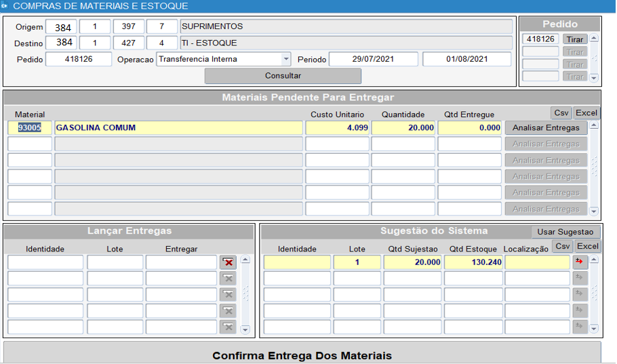617x364 pixels.
Task: Click Quantidade value 20.000 in pending materials
Action: click(x=403, y=127)
